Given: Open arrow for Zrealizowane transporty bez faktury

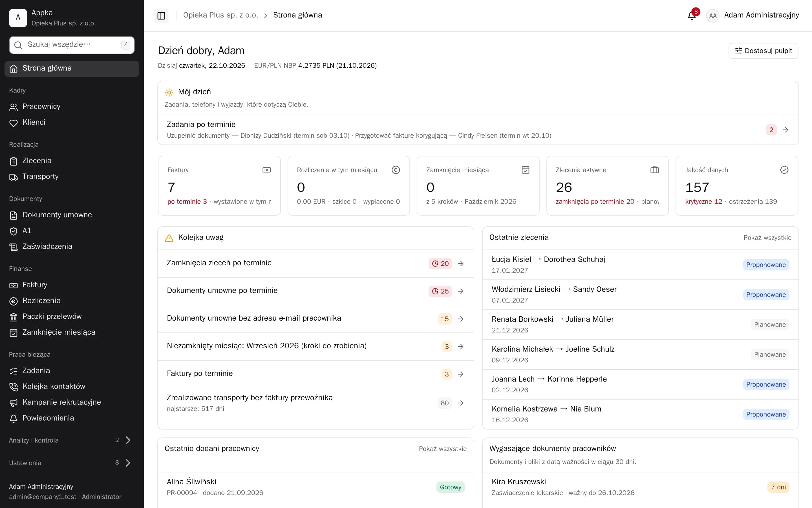Looking at the screenshot, I should coord(461,403).
